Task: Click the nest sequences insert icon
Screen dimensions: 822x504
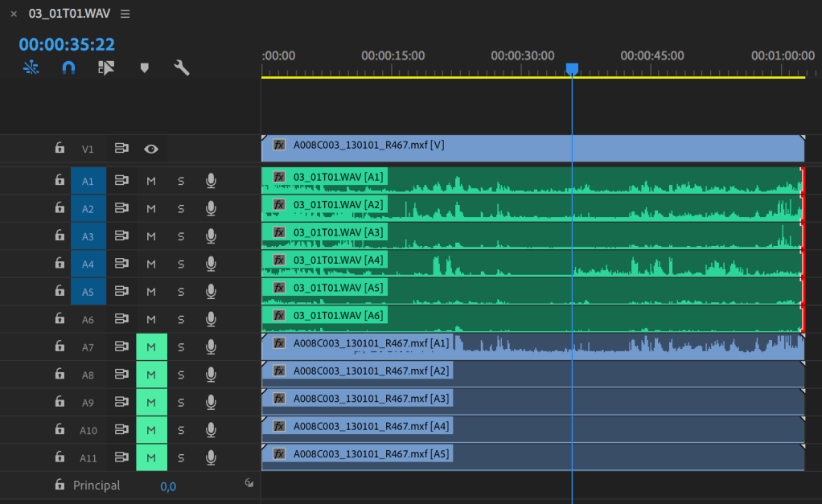Action: click(x=31, y=68)
